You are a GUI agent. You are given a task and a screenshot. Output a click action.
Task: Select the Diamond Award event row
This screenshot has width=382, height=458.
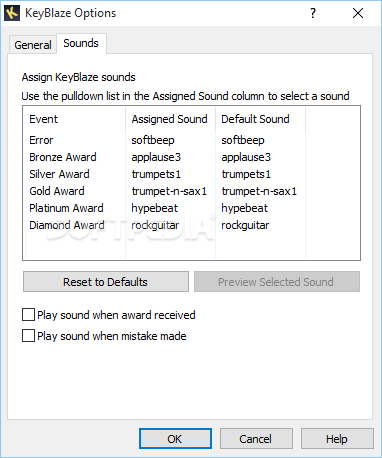(67, 225)
